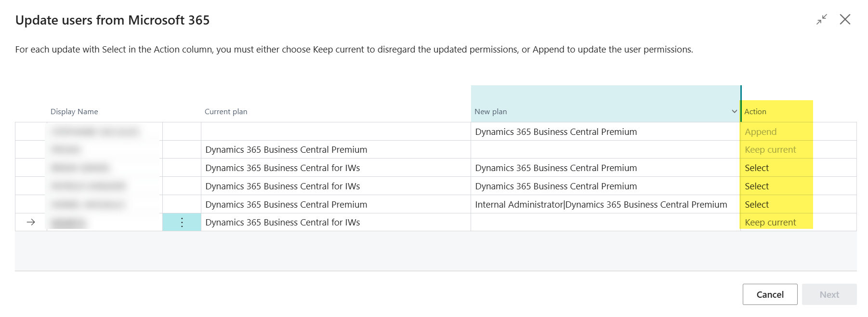Viewport: 868px width, 317px height.
Task: Open Select action for Internal Administrator row
Action: [757, 205]
